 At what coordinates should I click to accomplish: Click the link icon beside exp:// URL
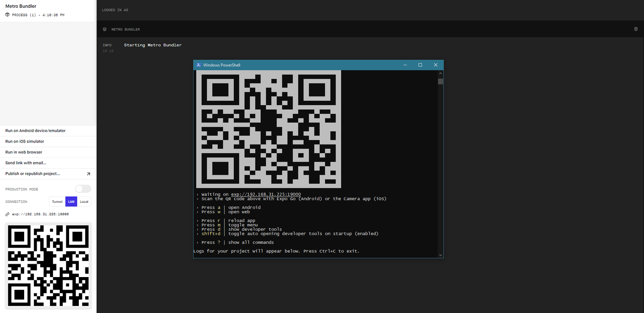point(7,214)
